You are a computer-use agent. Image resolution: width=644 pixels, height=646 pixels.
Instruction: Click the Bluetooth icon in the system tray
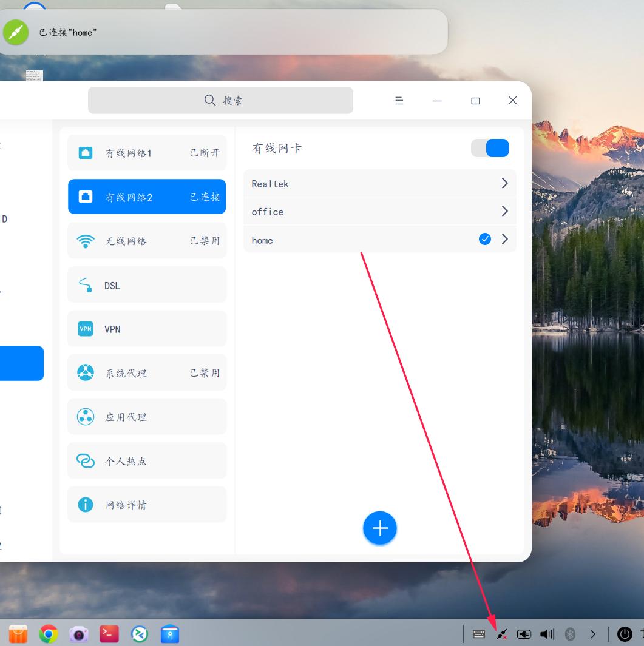(569, 634)
